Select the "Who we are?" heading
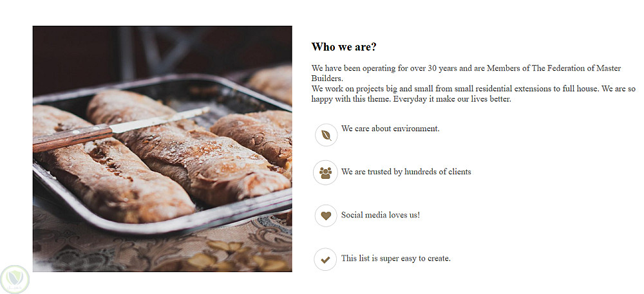This screenshot has height=294, width=644. click(x=344, y=47)
